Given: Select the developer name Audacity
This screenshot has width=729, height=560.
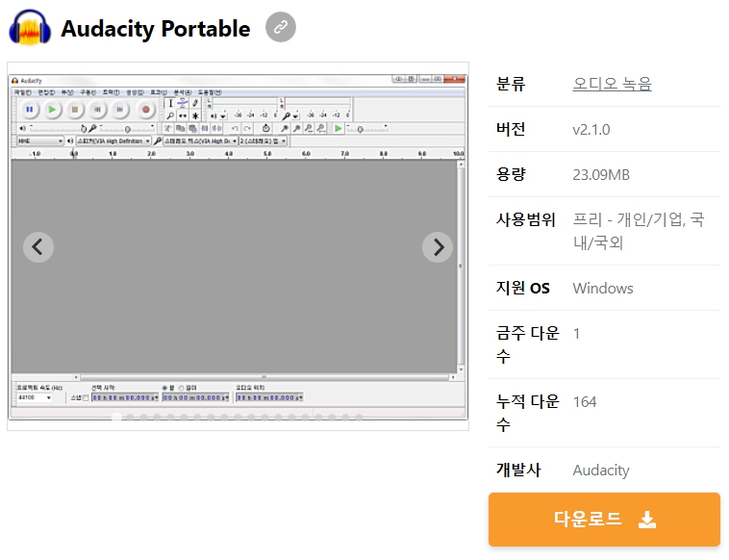Looking at the screenshot, I should (601, 471).
